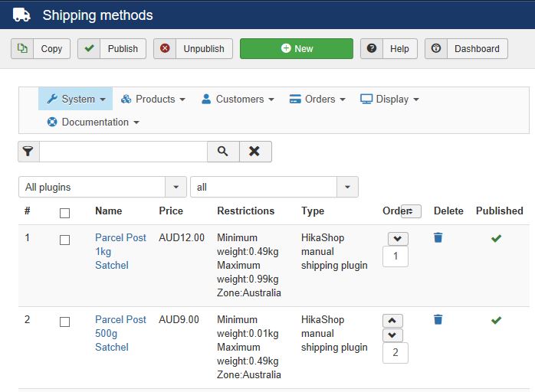This screenshot has height=392, width=535.
Task: Clear the filter with the X icon
Action: tap(254, 152)
